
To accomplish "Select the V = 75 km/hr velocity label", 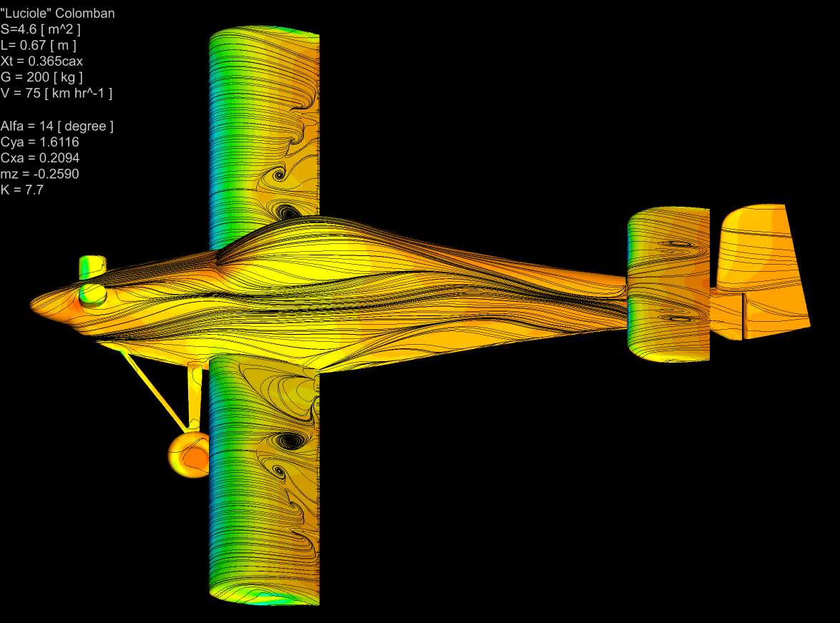I will point(57,93).
